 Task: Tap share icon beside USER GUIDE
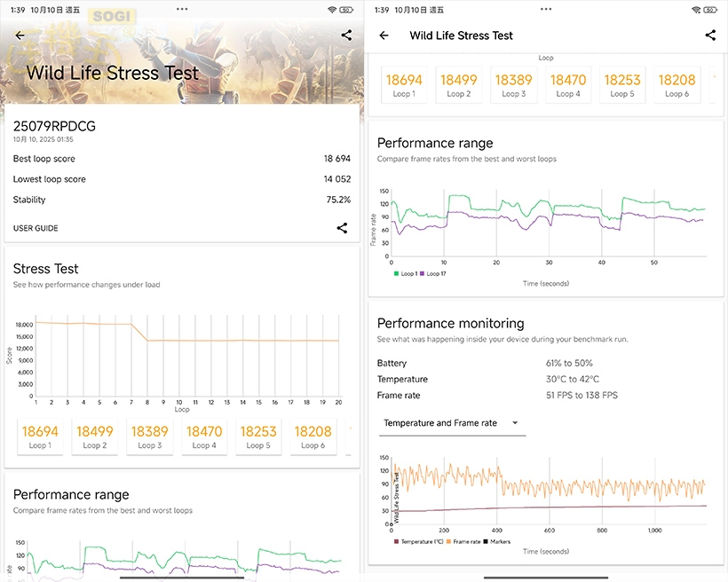coord(342,228)
